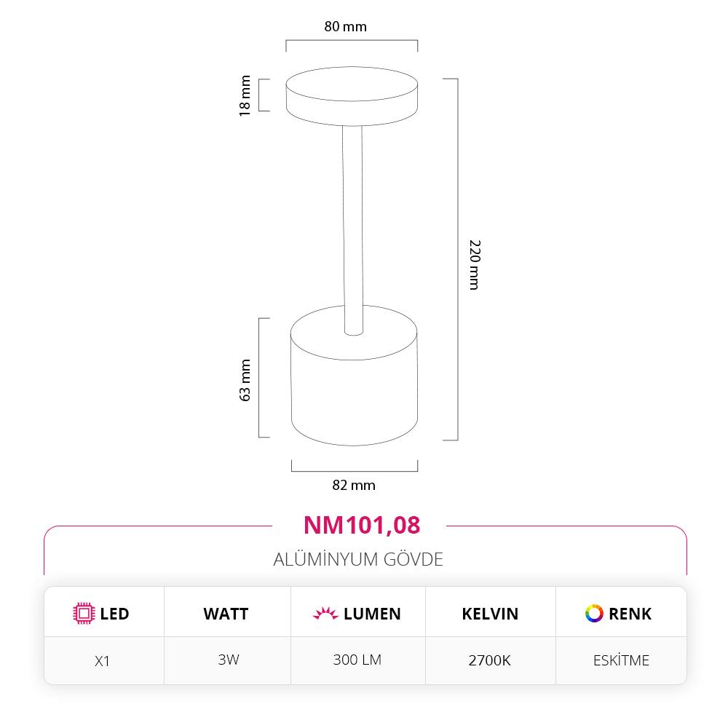Click the lumen sunburst icon

point(325,614)
